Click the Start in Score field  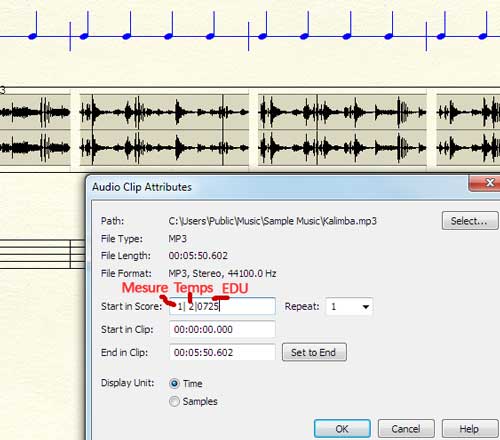222,306
